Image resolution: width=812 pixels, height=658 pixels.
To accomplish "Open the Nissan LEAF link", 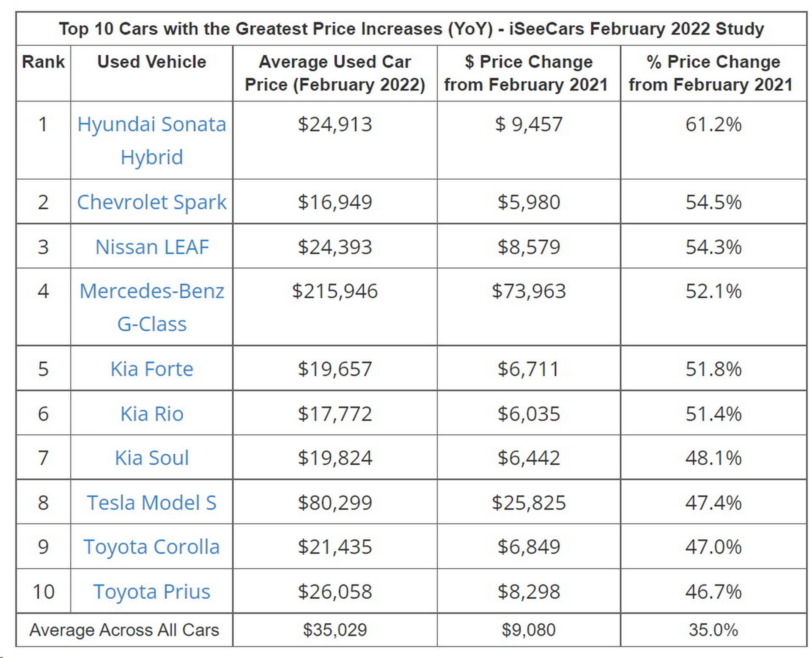I will tap(152, 247).
